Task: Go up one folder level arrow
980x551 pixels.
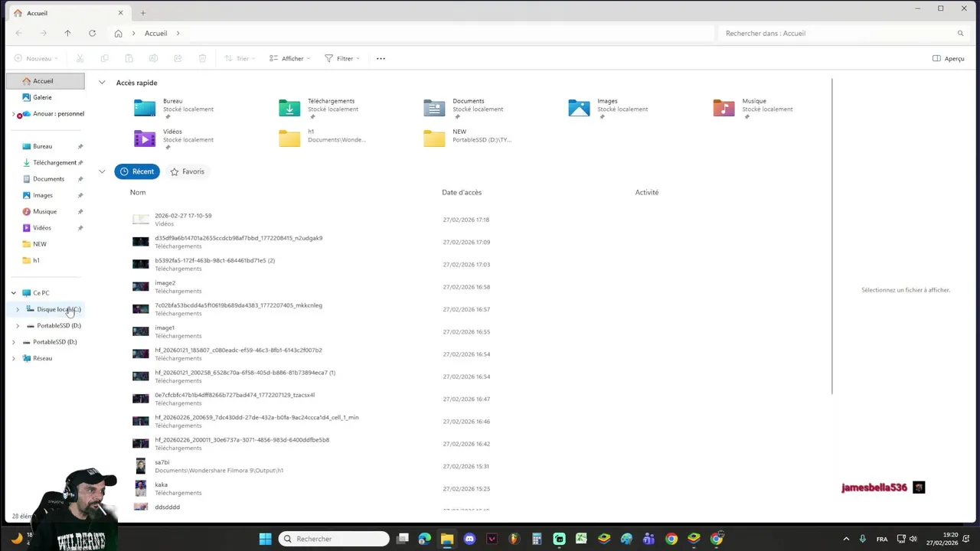Action: [67, 33]
